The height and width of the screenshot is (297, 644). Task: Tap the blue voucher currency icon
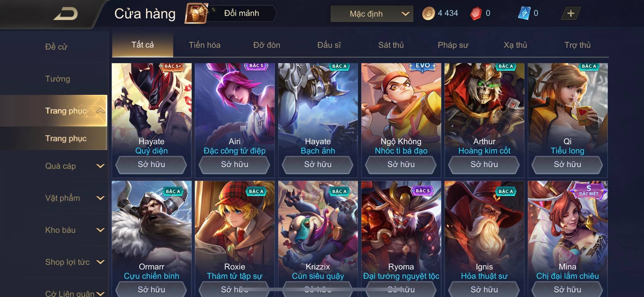[x=524, y=13]
